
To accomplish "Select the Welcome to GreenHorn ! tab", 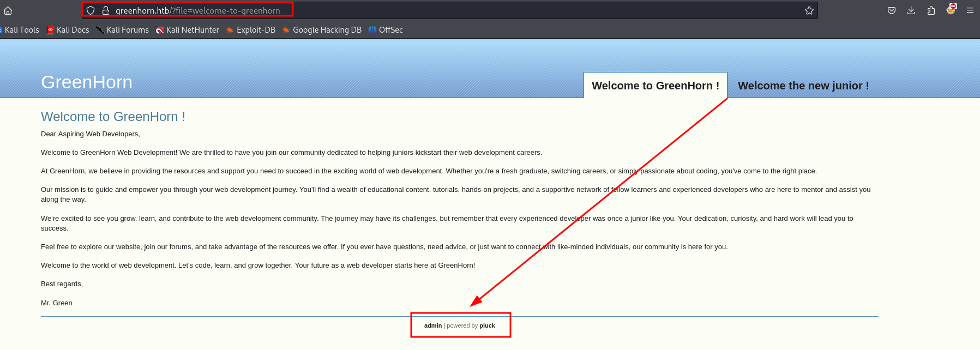I will coord(656,86).
